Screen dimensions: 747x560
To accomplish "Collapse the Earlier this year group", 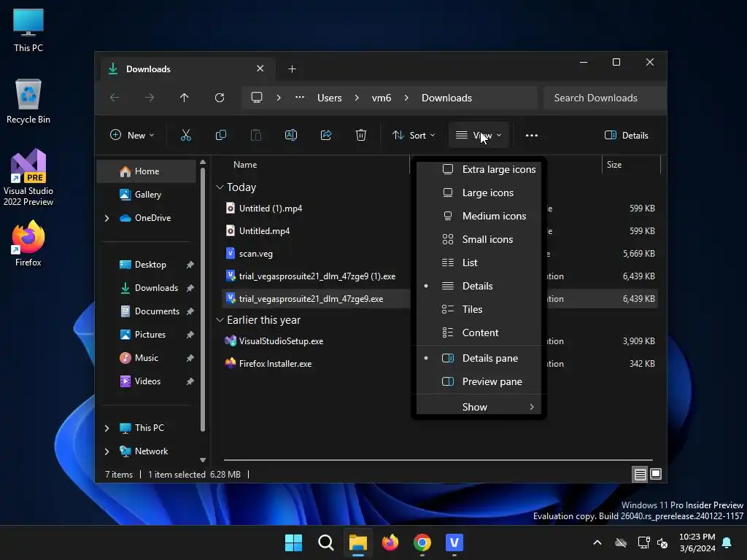I will point(220,320).
